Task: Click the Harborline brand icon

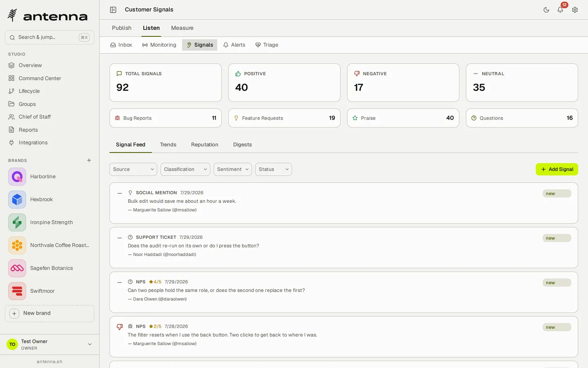Action: [17, 177]
